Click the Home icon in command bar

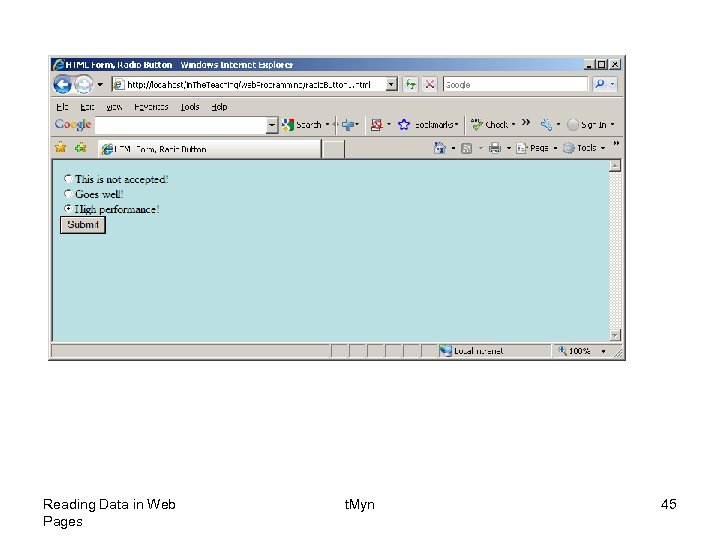tap(439, 148)
